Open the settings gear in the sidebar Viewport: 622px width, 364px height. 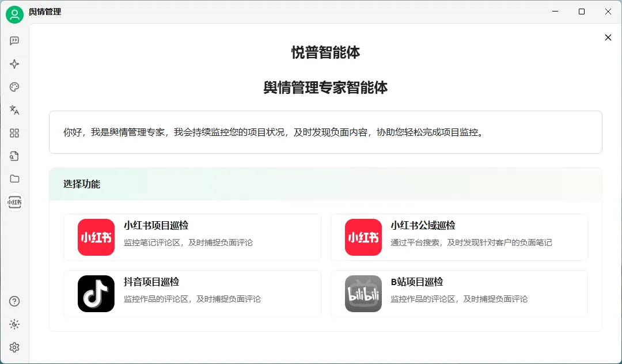tap(14, 347)
